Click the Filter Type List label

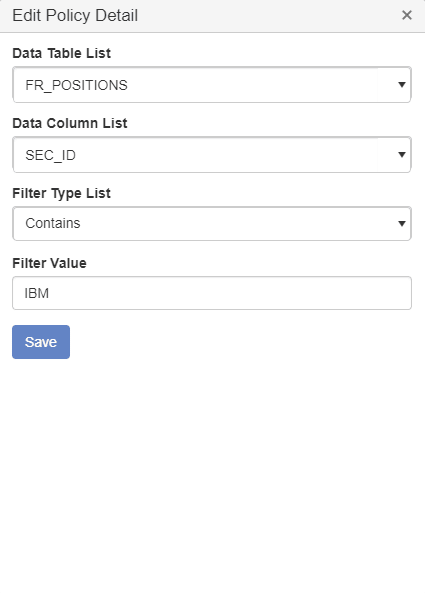pos(62,193)
